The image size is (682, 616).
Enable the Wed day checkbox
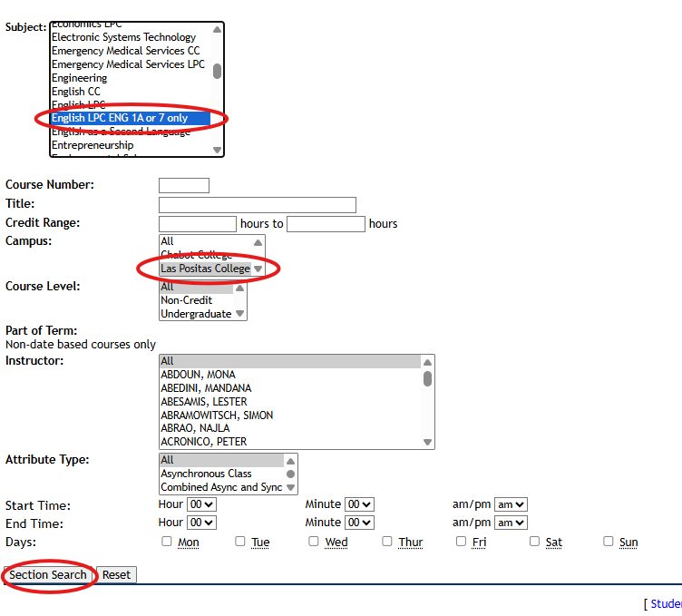click(x=314, y=542)
